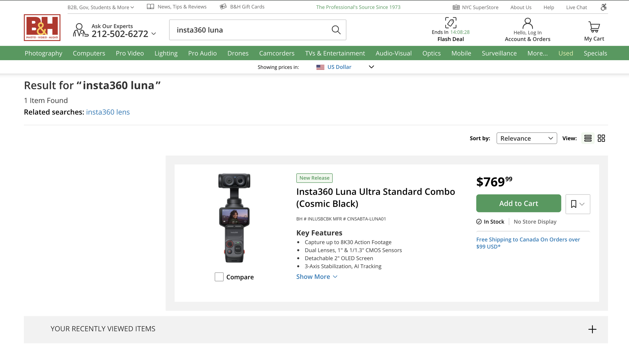
Task: Click the B&H logo
Action: click(42, 28)
